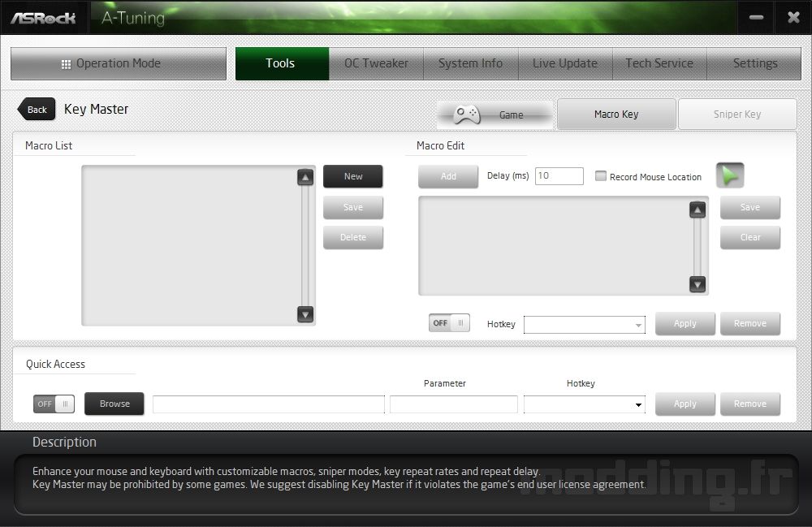Minimize the A-Tuning window

pyautogui.click(x=756, y=18)
